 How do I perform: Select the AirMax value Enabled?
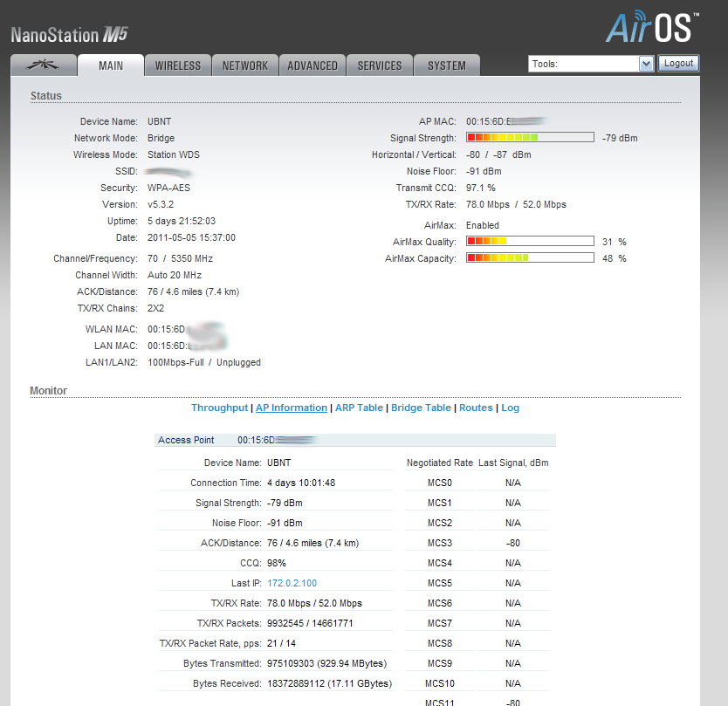point(483,225)
